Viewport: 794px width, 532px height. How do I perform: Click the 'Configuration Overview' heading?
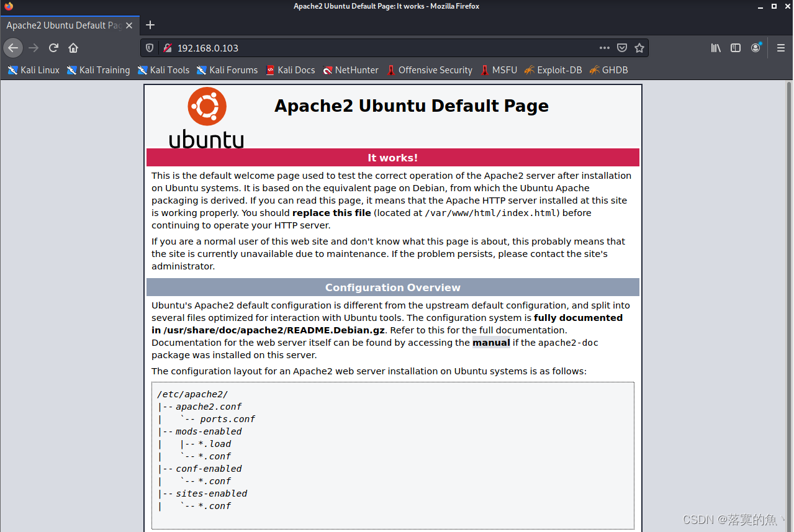pos(393,287)
